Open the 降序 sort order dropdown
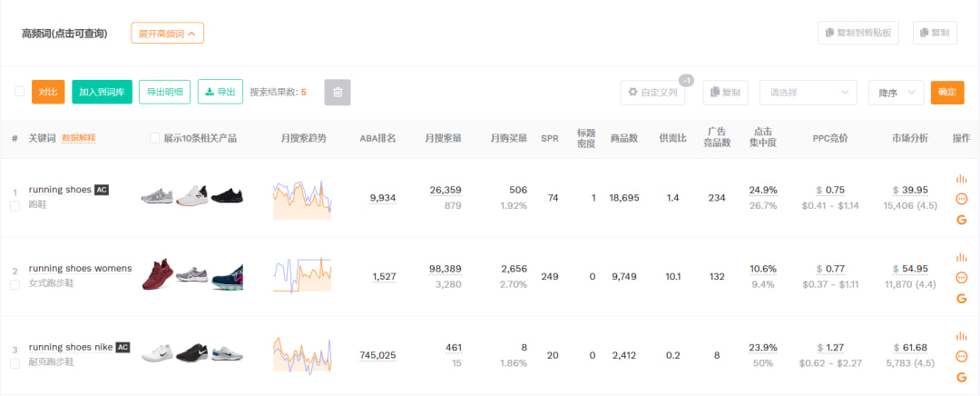This screenshot has width=980, height=396. [x=896, y=92]
